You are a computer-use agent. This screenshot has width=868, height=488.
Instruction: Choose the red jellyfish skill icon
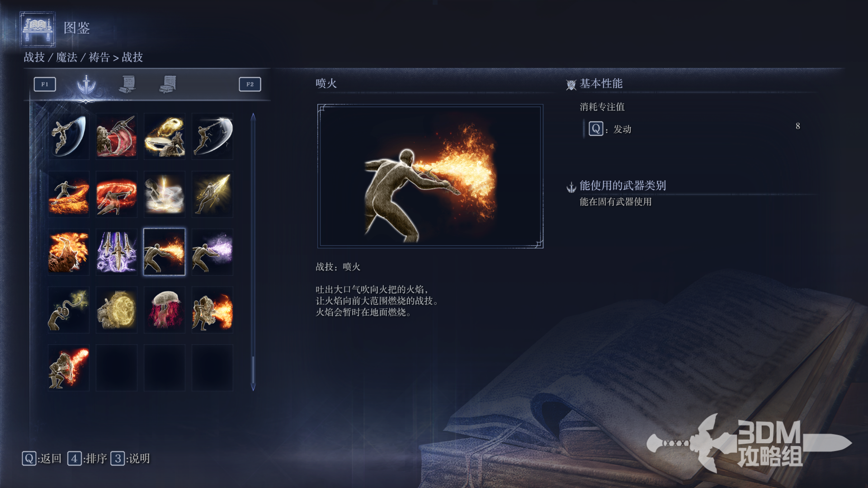coord(165,310)
